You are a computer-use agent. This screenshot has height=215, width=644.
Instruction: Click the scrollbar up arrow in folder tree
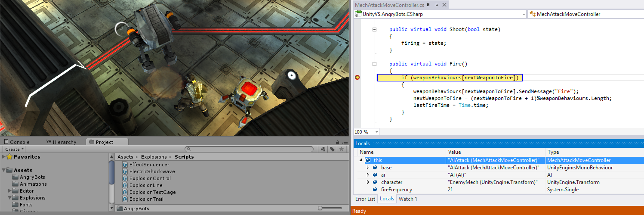(111, 157)
